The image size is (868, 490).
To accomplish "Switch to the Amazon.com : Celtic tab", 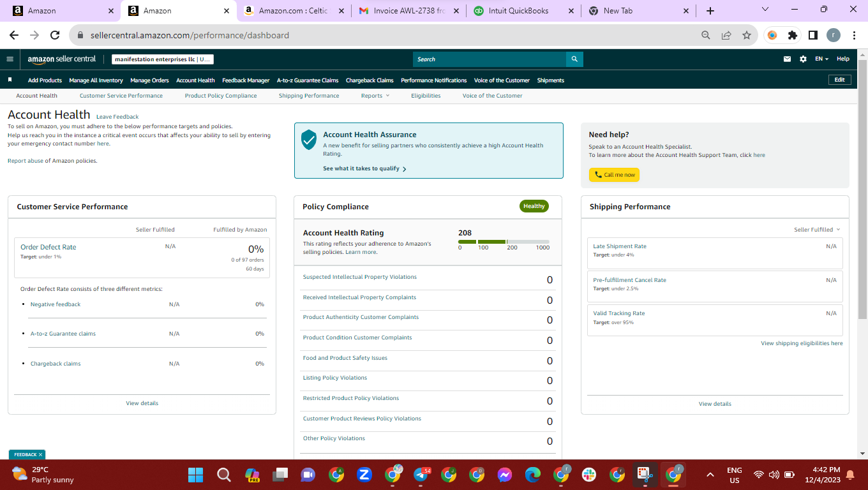I will (294, 11).
